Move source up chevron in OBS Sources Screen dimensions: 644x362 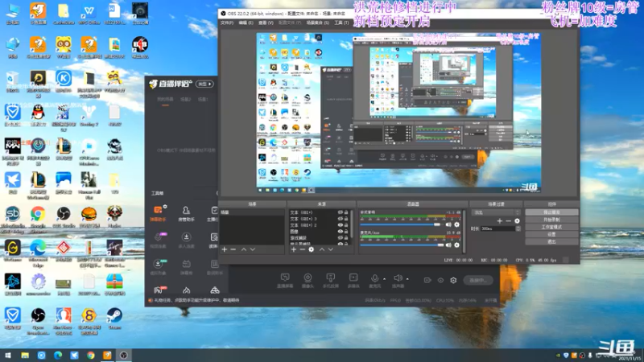(321, 249)
